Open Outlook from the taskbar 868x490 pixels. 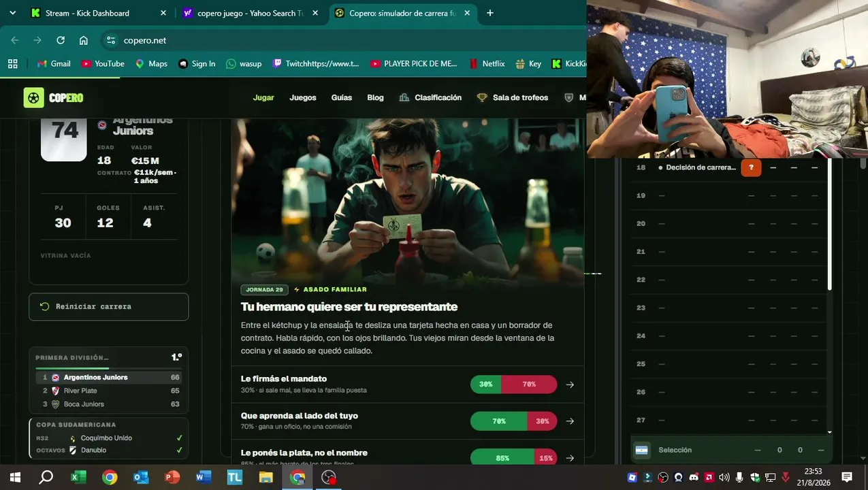tap(141, 477)
